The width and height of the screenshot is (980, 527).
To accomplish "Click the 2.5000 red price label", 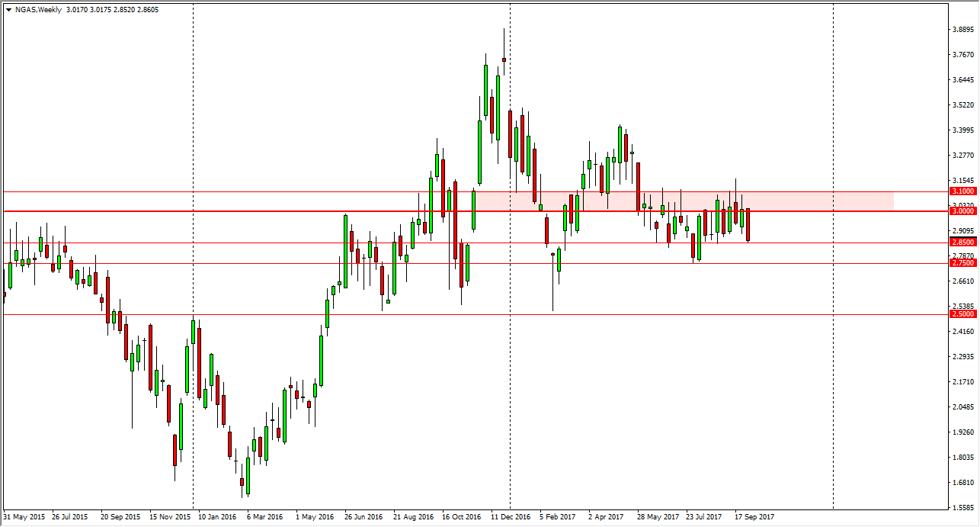I will 962,313.
